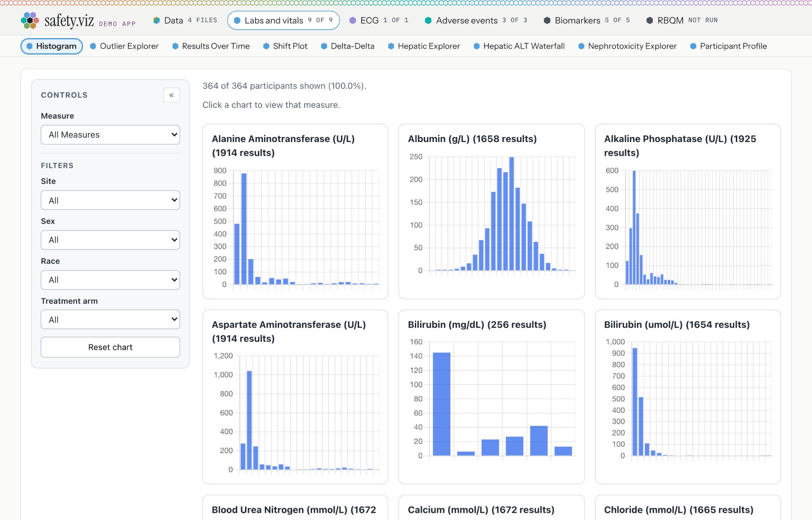Open the Aspartate Aminotransferase histogram chart
This screenshot has width=812, height=520.
(295, 397)
